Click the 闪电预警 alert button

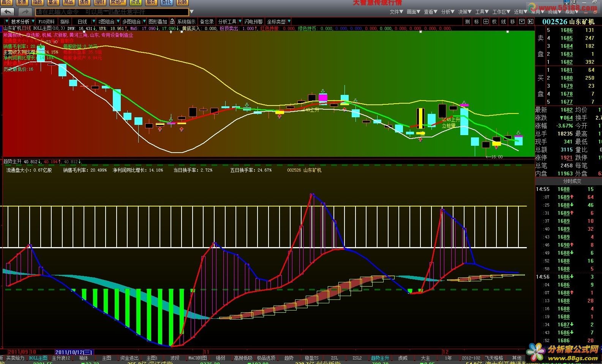[x=253, y=22]
